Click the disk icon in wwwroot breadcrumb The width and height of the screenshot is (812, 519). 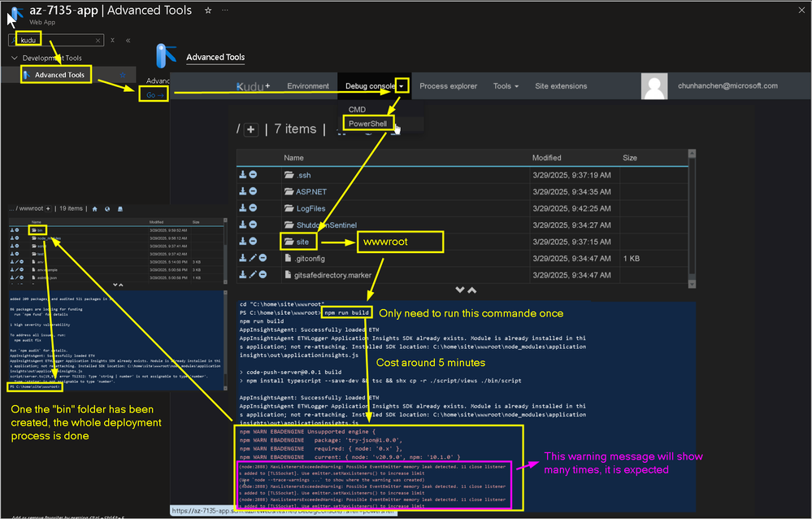click(120, 209)
